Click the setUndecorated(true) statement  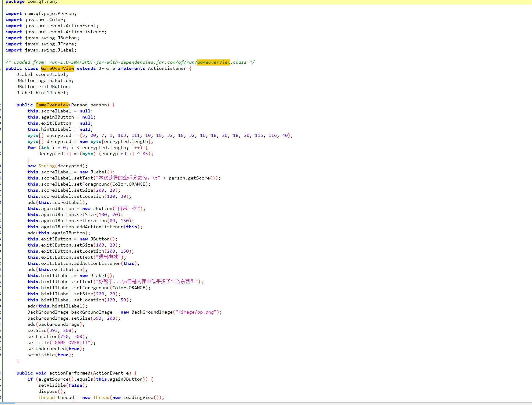coord(56,349)
